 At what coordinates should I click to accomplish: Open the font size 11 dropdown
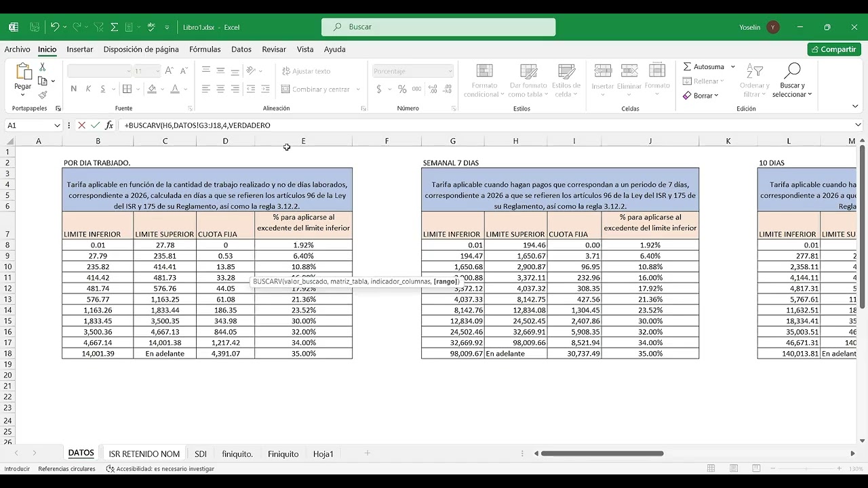(x=157, y=70)
